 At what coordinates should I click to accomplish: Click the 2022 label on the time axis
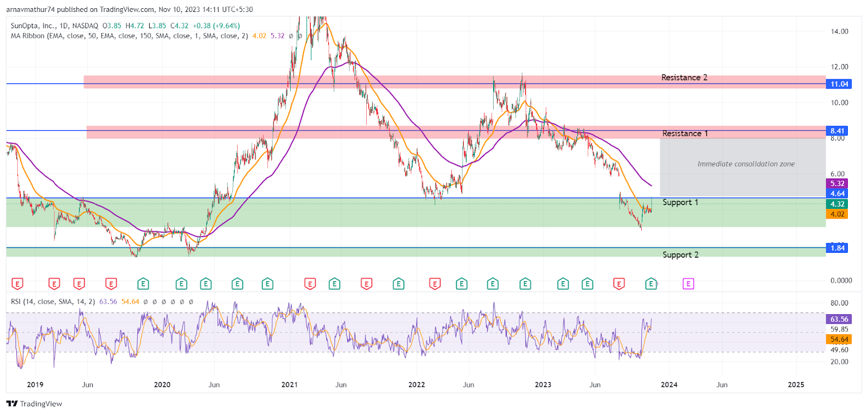coord(417,385)
